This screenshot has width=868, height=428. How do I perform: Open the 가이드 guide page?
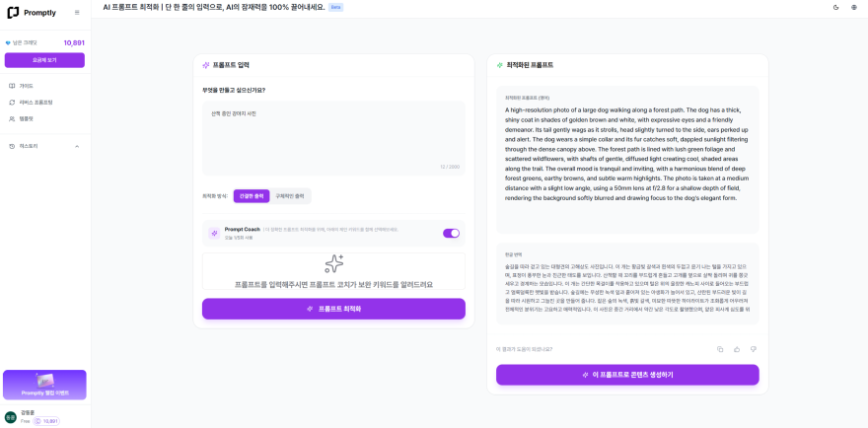pyautogui.click(x=45, y=87)
